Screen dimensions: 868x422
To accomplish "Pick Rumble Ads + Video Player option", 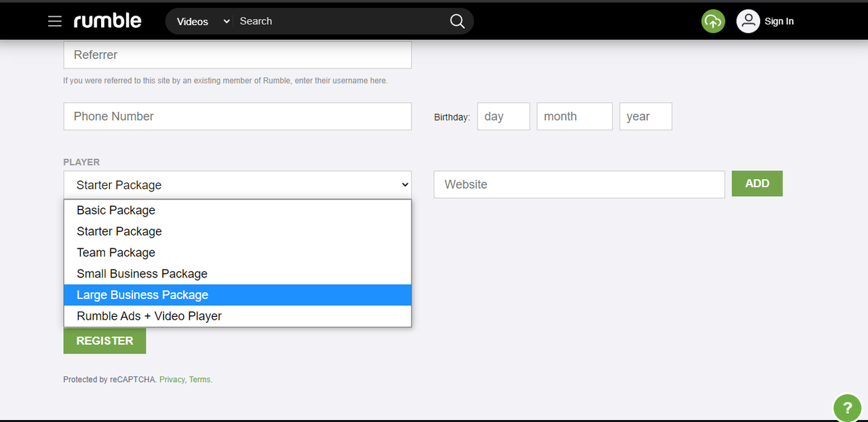I will click(x=237, y=316).
